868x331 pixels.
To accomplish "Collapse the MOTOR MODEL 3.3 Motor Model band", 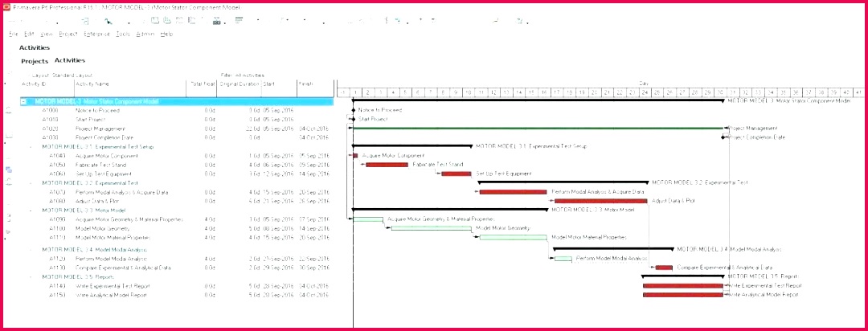I will pyautogui.click(x=31, y=210).
